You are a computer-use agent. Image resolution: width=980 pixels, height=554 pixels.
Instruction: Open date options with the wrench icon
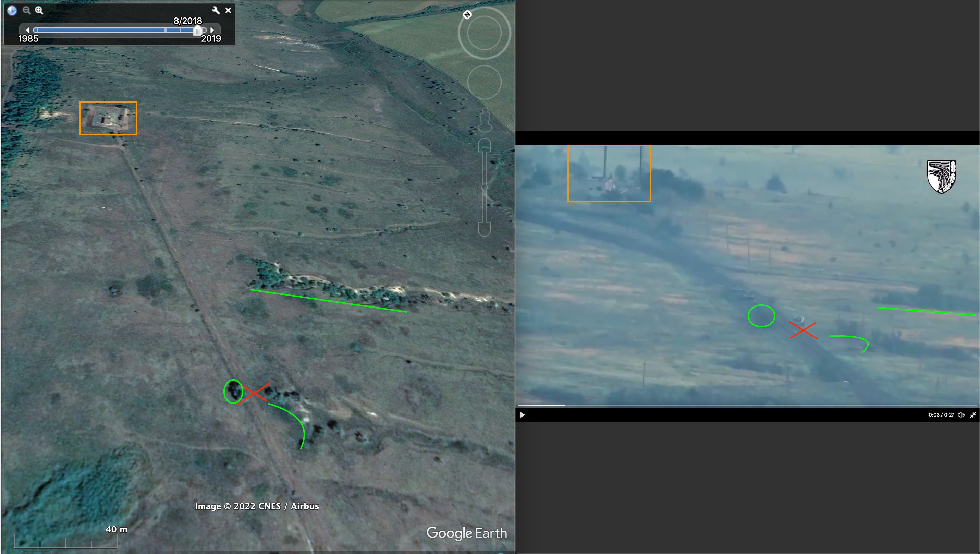(x=216, y=10)
